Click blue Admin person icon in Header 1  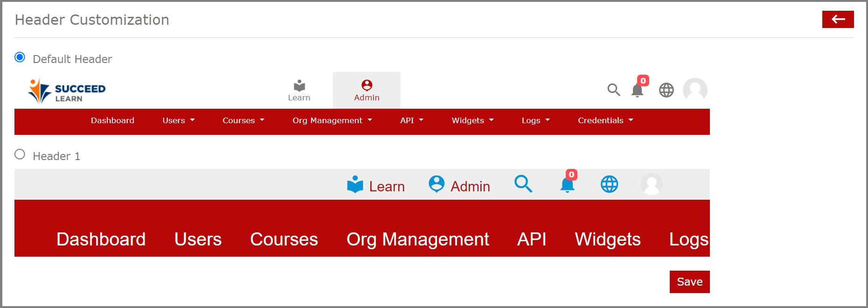437,184
